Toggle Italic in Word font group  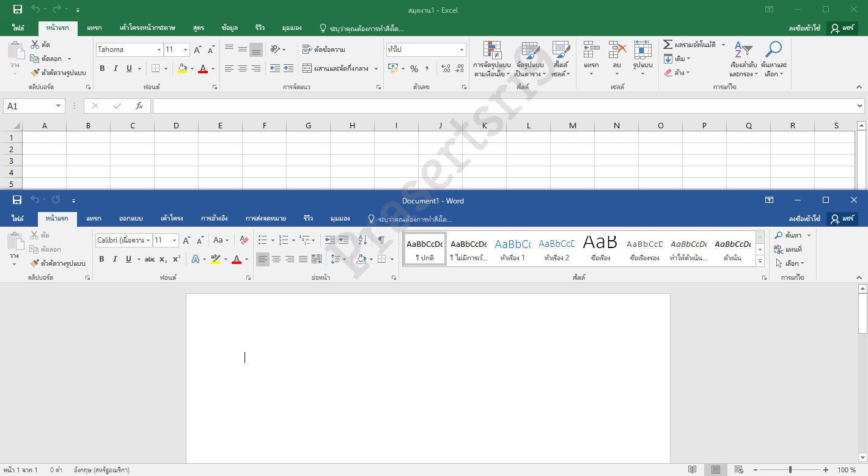point(115,259)
